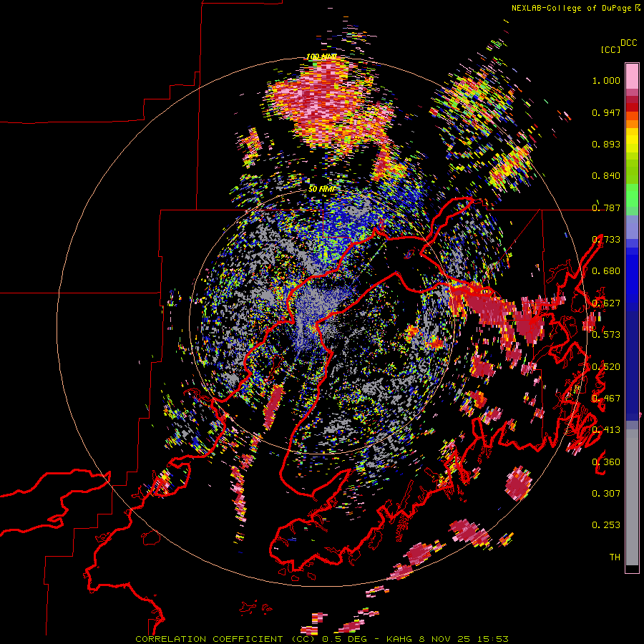Pick the 0.253 scale value
The image size is (644, 644).
point(606,525)
